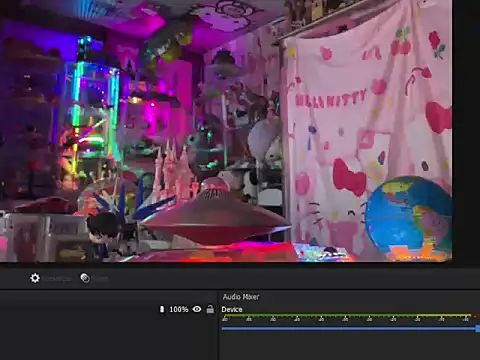
Task: Toggle the padlock lock icon for source
Action: [210, 309]
